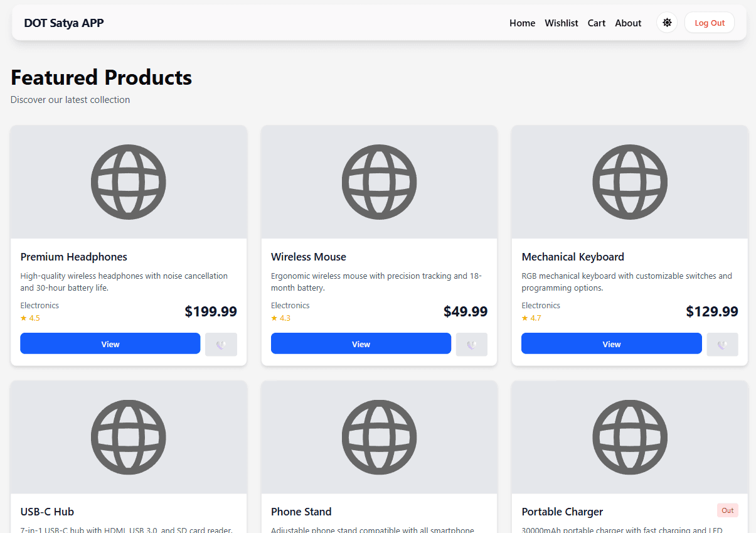The image size is (756, 533).
Task: Open the Cart menu item
Action: (x=596, y=23)
